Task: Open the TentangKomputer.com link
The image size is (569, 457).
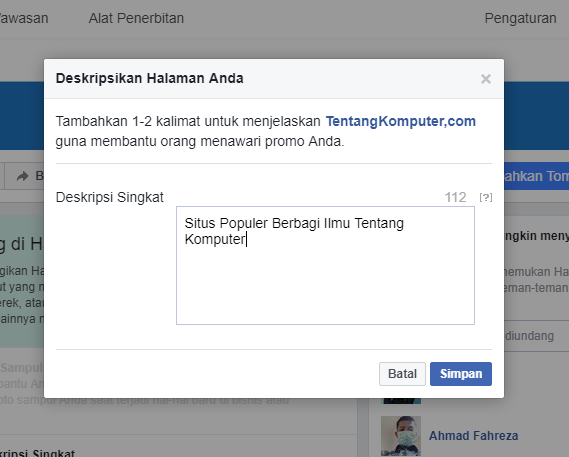Action: click(x=401, y=121)
